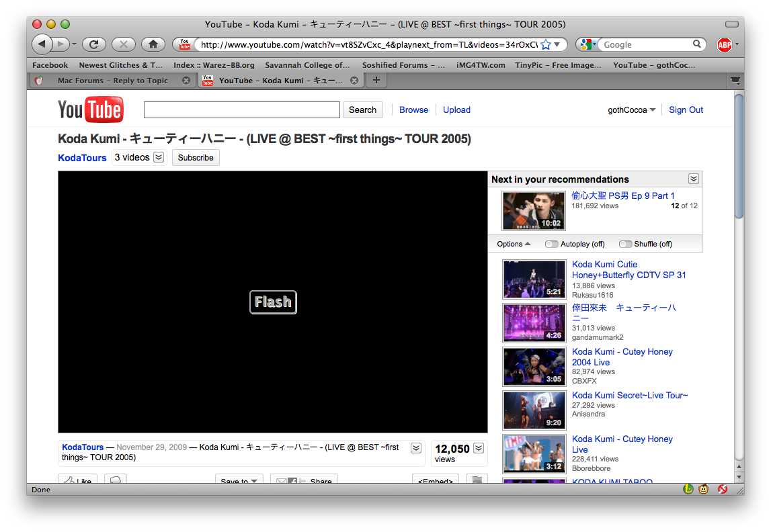Click the URL address field
The width and height of the screenshot is (771, 532).
point(369,45)
